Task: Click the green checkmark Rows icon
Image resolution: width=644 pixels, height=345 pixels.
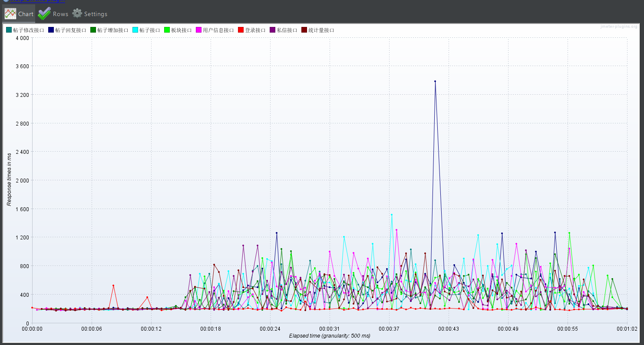Action: point(44,14)
